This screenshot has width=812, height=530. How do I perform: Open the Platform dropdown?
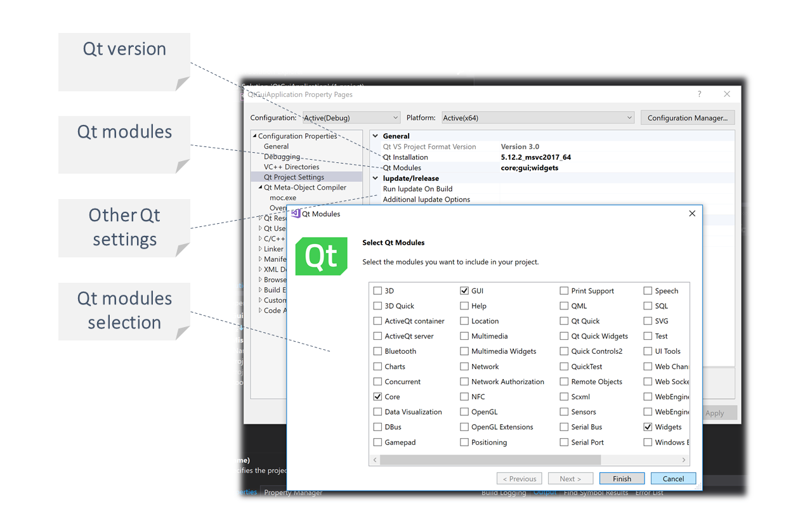pos(537,118)
